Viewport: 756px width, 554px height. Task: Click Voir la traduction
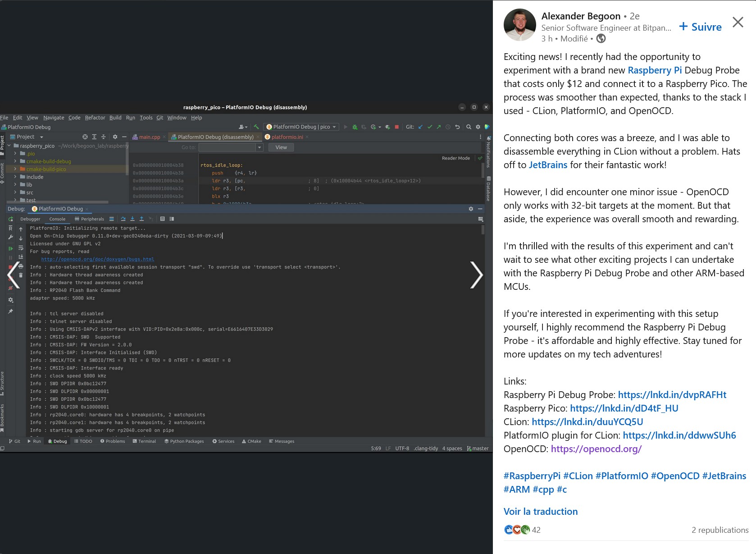pos(541,512)
